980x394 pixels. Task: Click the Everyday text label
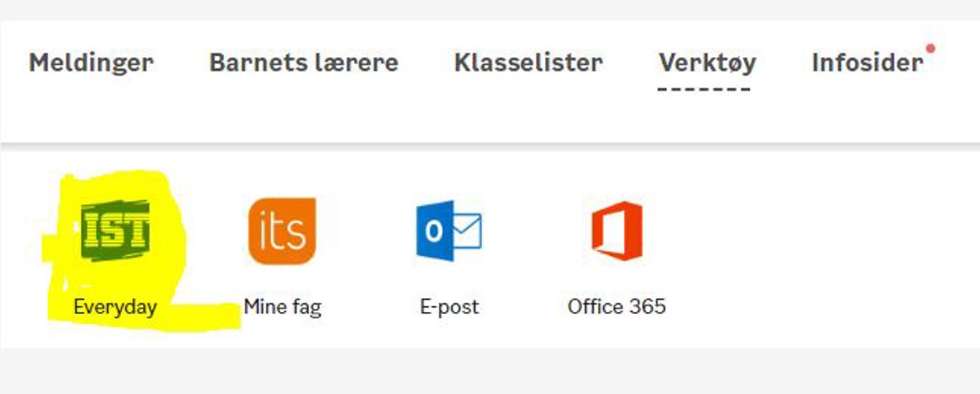pos(115,307)
